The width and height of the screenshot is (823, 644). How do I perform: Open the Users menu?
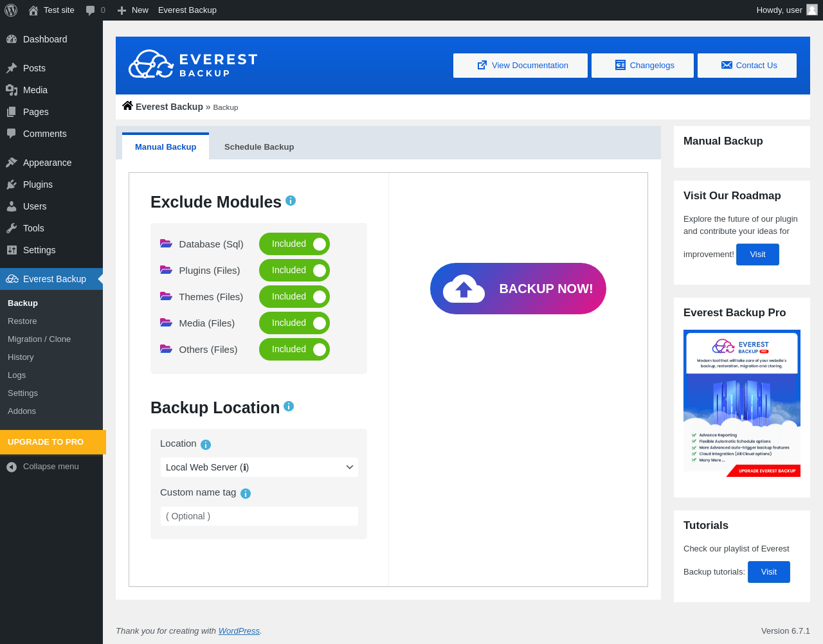click(51, 206)
